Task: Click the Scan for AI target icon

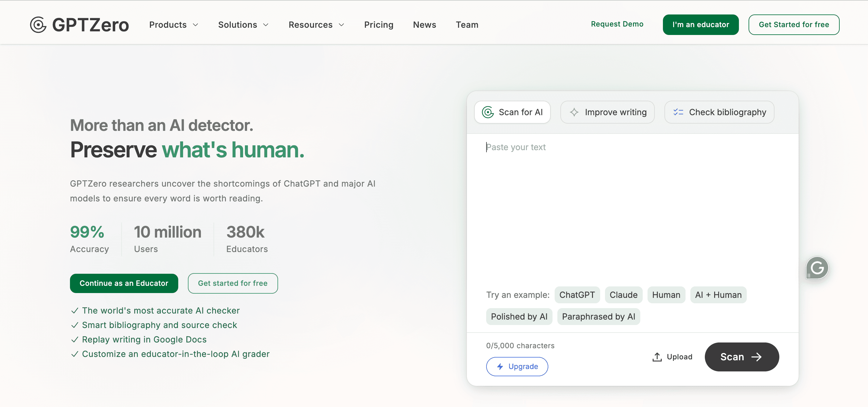Action: (x=488, y=112)
